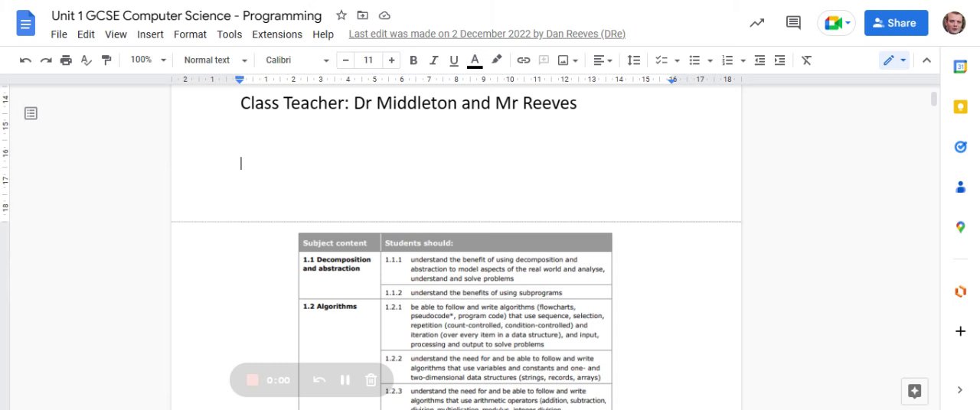Open comment history
Viewport: 980px width, 410px height.
point(794,23)
